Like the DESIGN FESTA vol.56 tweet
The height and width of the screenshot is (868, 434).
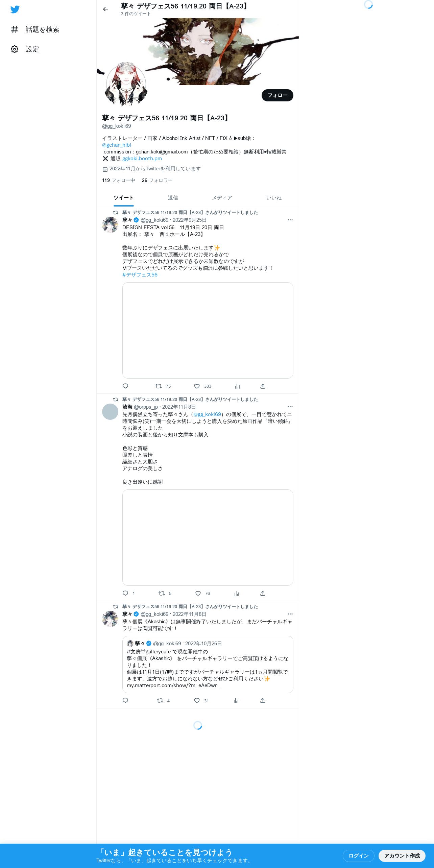click(x=197, y=386)
